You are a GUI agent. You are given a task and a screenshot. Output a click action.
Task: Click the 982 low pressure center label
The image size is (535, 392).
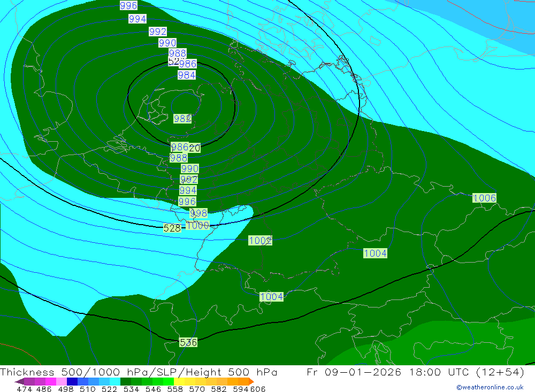coord(182,119)
